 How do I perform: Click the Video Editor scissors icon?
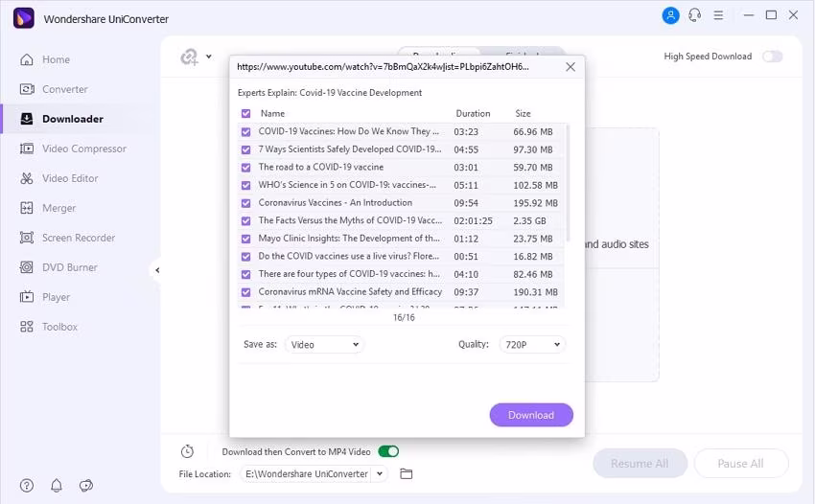coord(27,178)
